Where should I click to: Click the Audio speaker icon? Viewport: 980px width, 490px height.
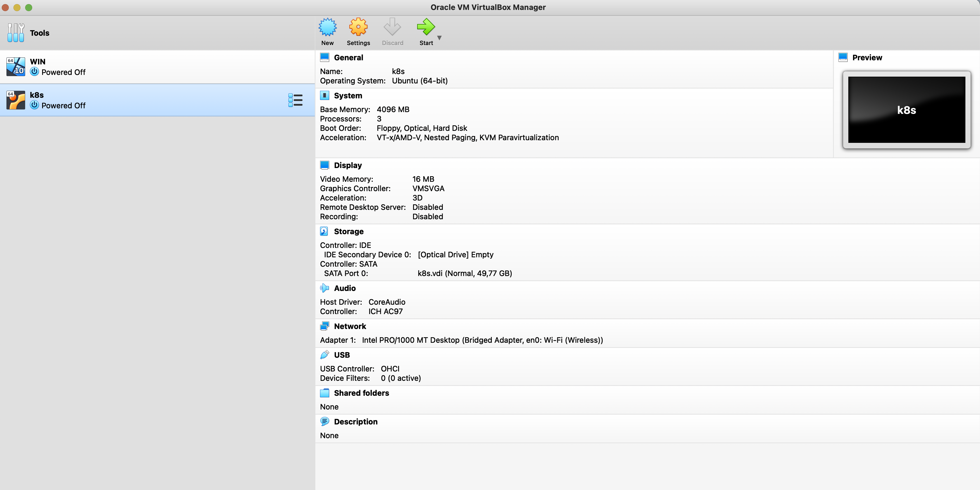coord(324,288)
